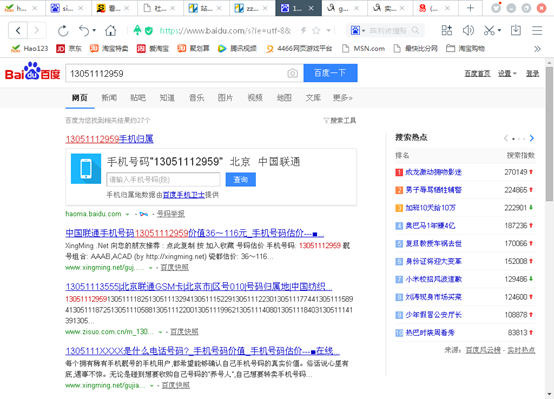This screenshot has height=399, width=554.
Task: Click the 登录 link
Action: (x=532, y=74)
